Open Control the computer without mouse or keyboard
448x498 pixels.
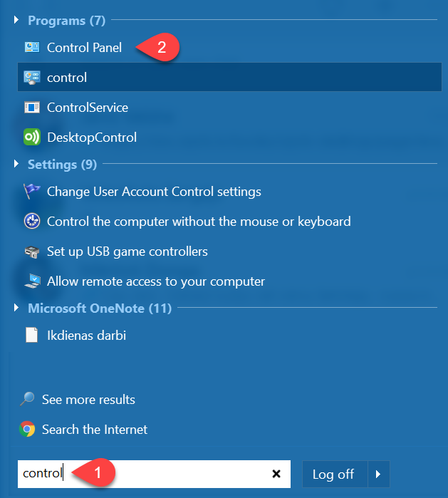pyautogui.click(x=199, y=222)
